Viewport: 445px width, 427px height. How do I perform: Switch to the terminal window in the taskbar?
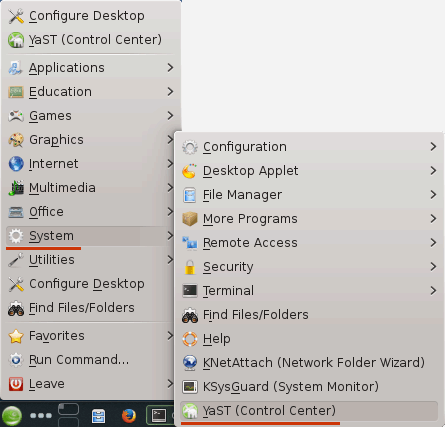click(160, 415)
